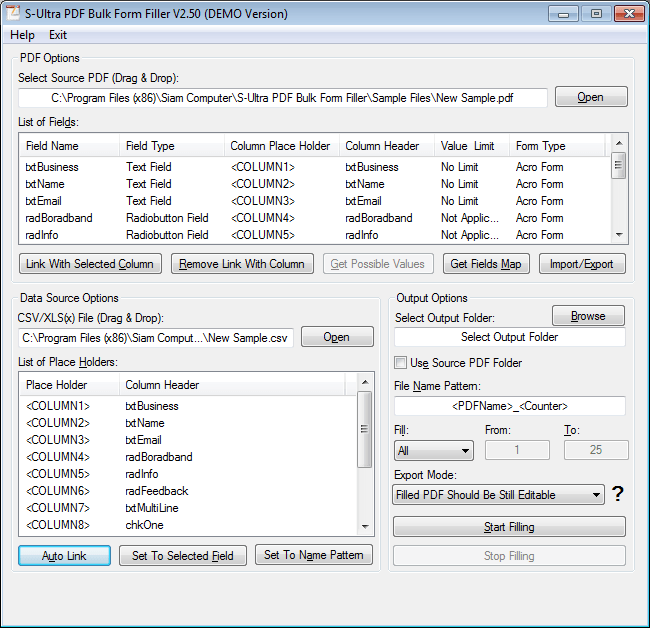Viewport: 650px width, 628px height.
Task: Open the source PDF file browser
Action: pos(590,97)
